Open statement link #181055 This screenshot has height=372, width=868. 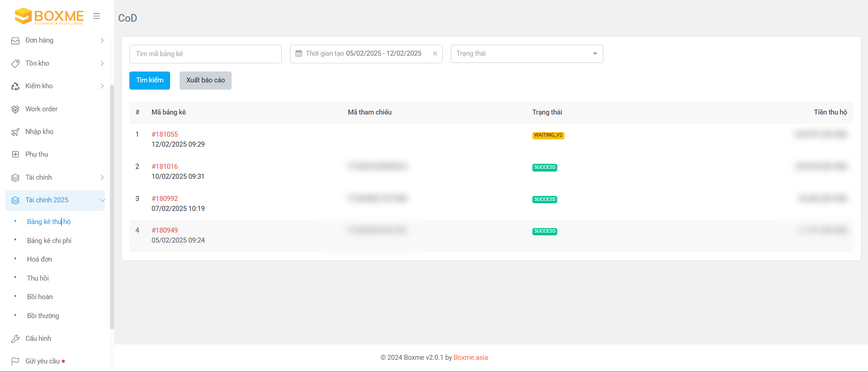click(165, 134)
